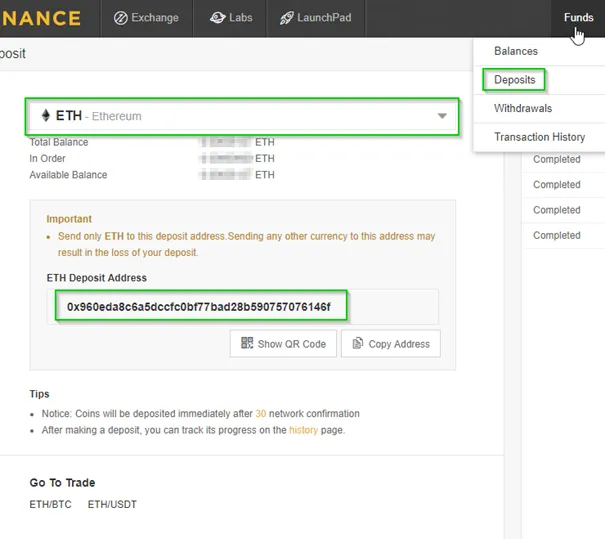Click the Binance logo
The image size is (605, 539).
pyautogui.click(x=41, y=18)
